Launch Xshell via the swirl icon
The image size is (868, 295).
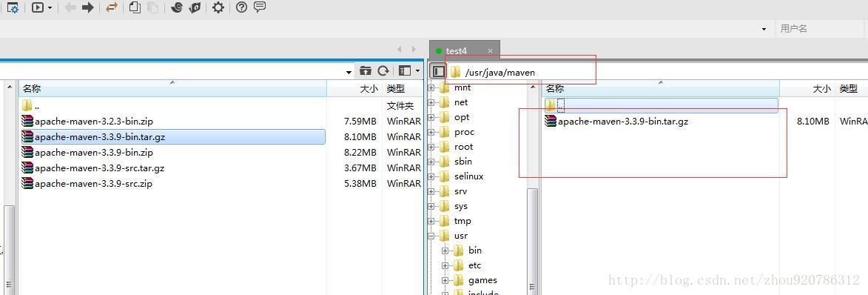(177, 7)
